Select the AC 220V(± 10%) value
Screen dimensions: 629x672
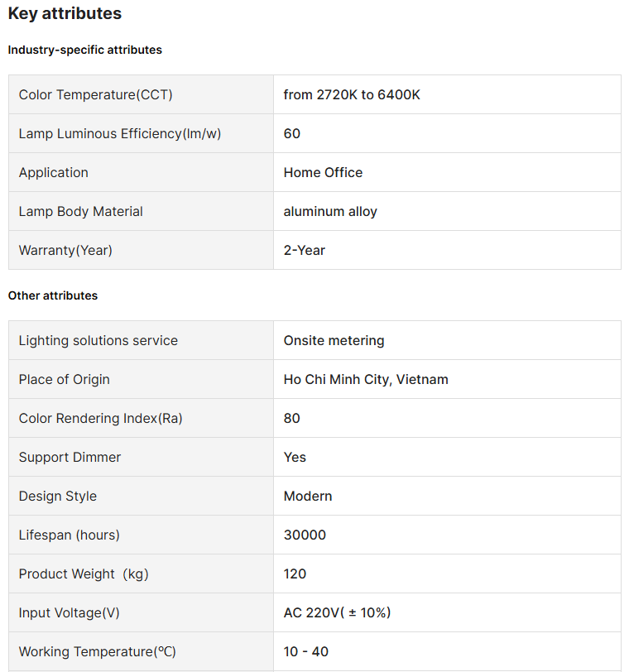tap(337, 612)
